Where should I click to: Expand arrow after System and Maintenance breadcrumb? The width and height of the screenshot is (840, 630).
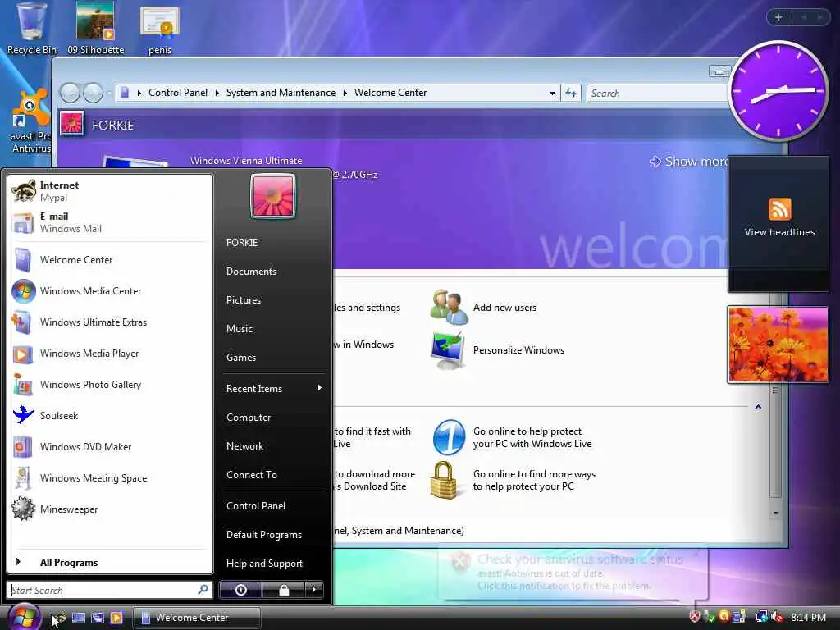[x=345, y=94]
